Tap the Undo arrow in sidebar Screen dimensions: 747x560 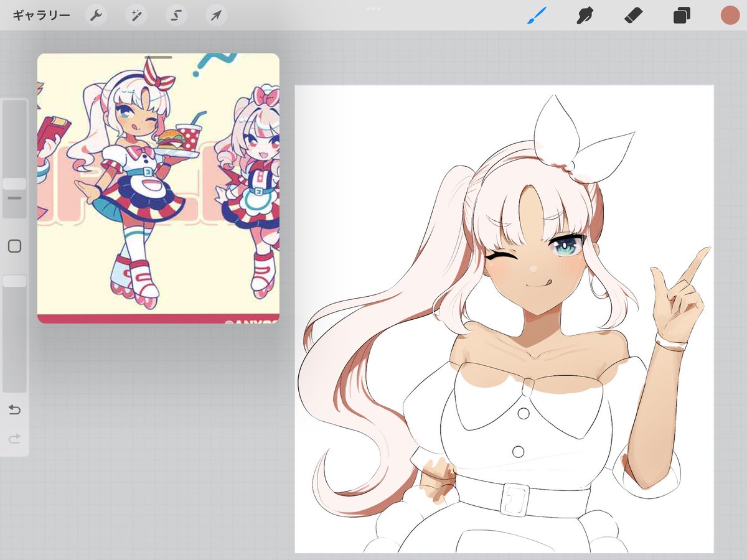tap(14, 409)
